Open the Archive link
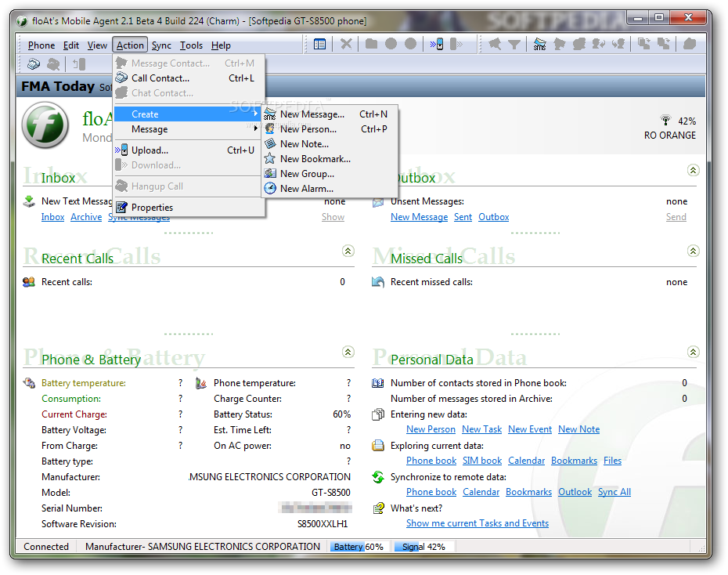 pyautogui.click(x=86, y=217)
